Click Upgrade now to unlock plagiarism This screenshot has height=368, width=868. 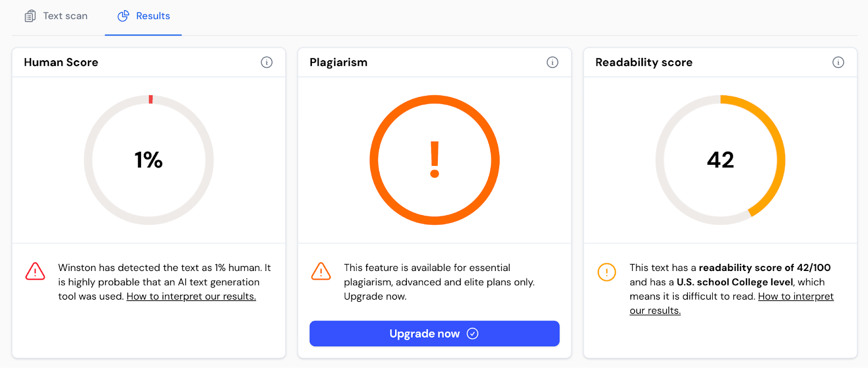[434, 333]
